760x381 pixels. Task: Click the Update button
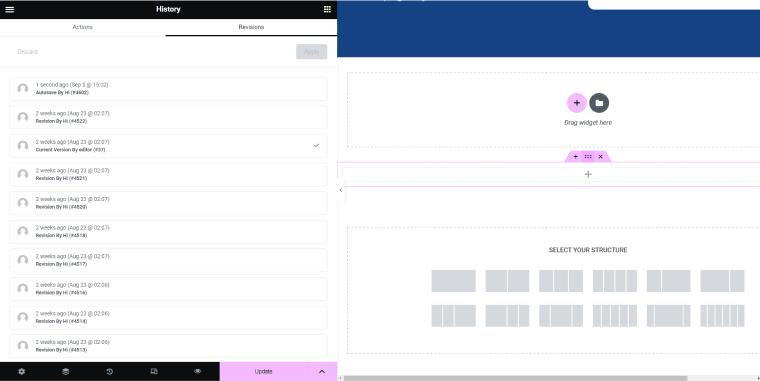(x=264, y=371)
